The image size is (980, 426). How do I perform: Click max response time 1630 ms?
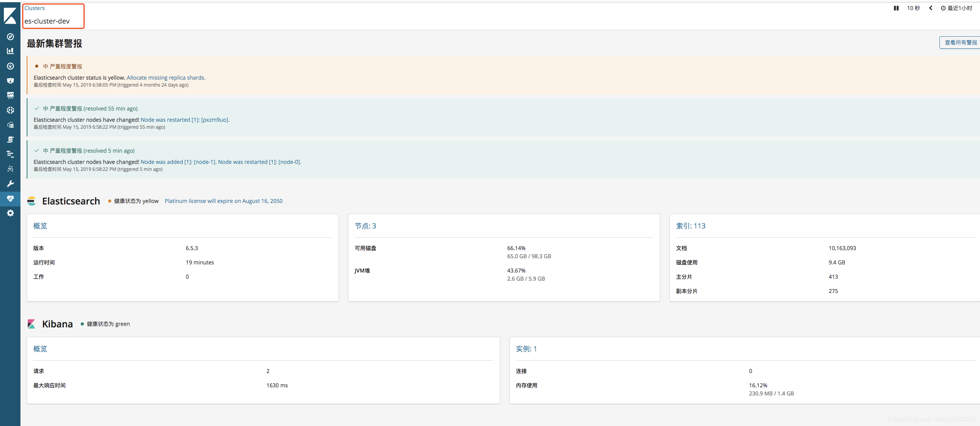point(277,385)
